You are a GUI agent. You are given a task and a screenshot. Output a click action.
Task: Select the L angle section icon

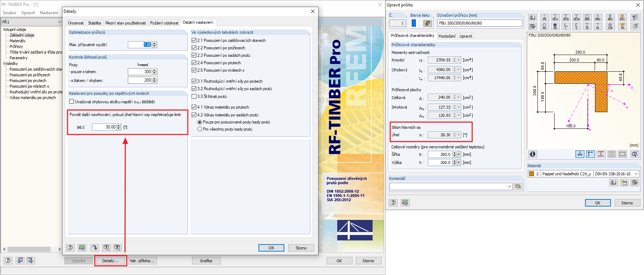tap(566, 26)
